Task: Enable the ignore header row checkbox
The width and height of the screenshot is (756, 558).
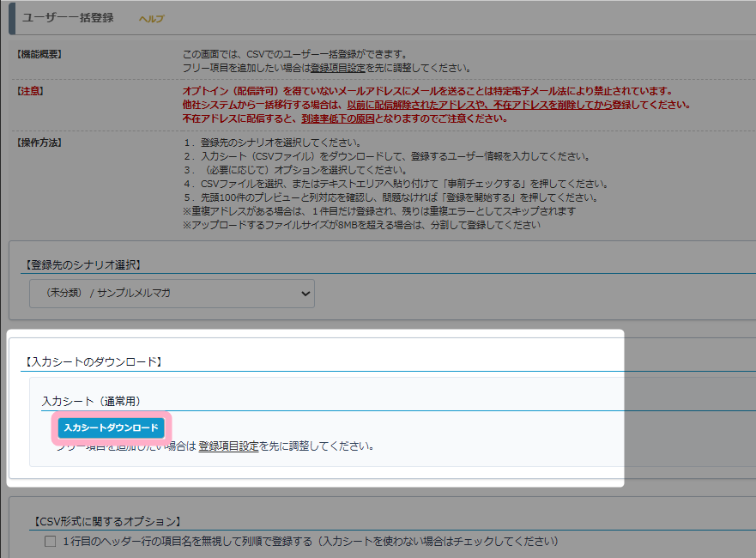Action: (50, 541)
